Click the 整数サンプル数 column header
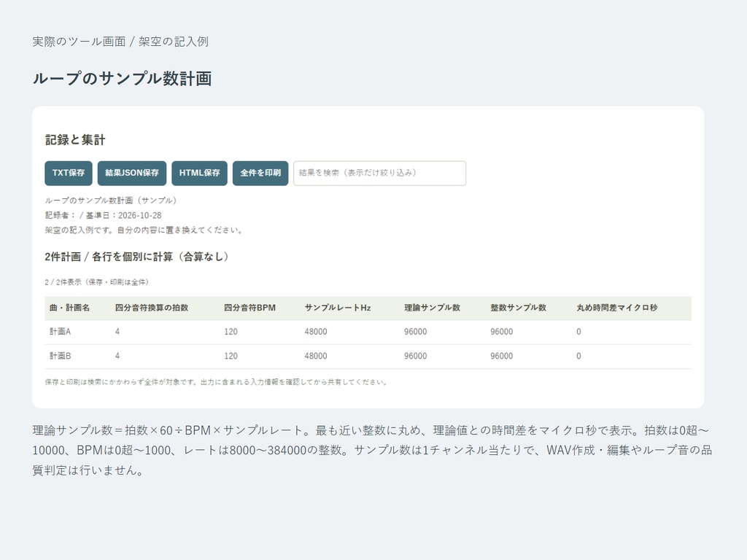 click(x=519, y=308)
